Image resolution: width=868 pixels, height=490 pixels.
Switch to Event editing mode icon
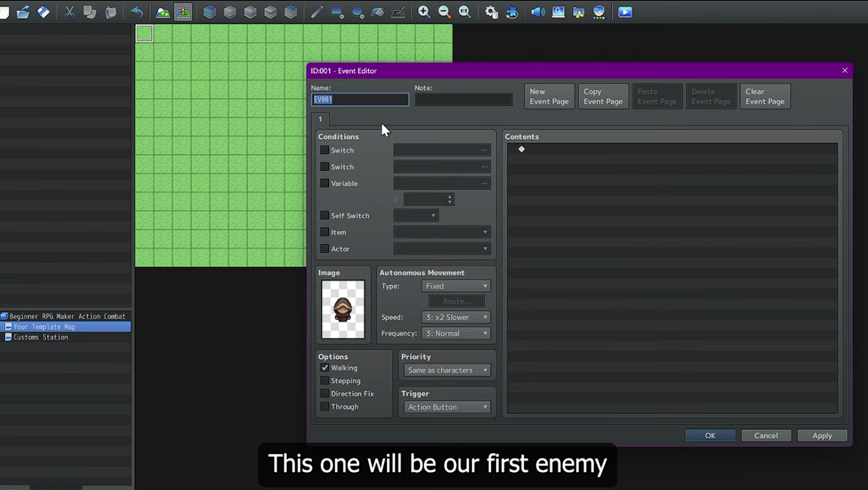coord(183,12)
